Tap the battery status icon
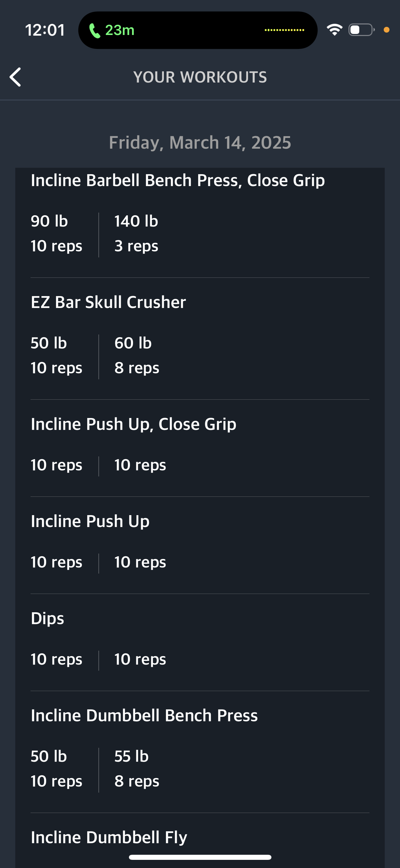 pyautogui.click(x=361, y=30)
